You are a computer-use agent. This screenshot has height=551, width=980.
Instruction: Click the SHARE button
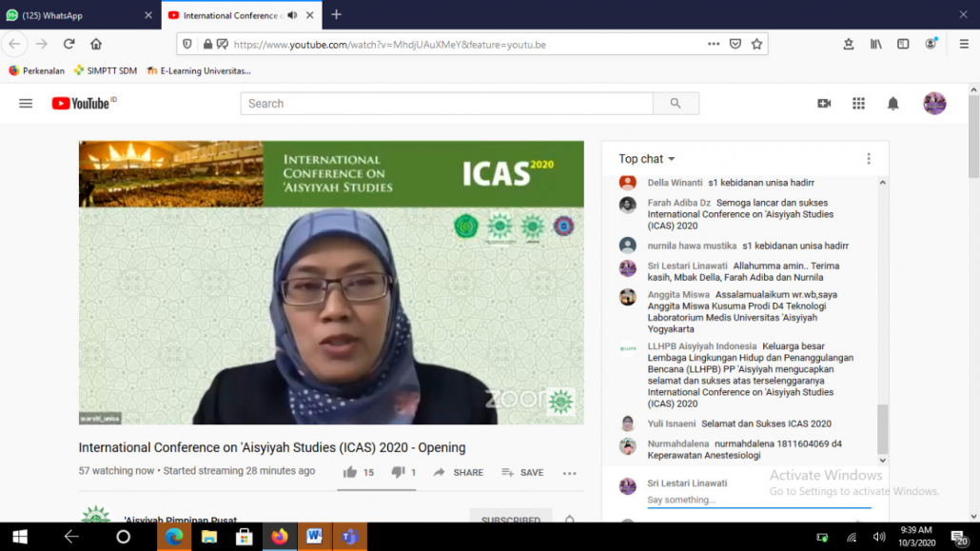coord(458,472)
